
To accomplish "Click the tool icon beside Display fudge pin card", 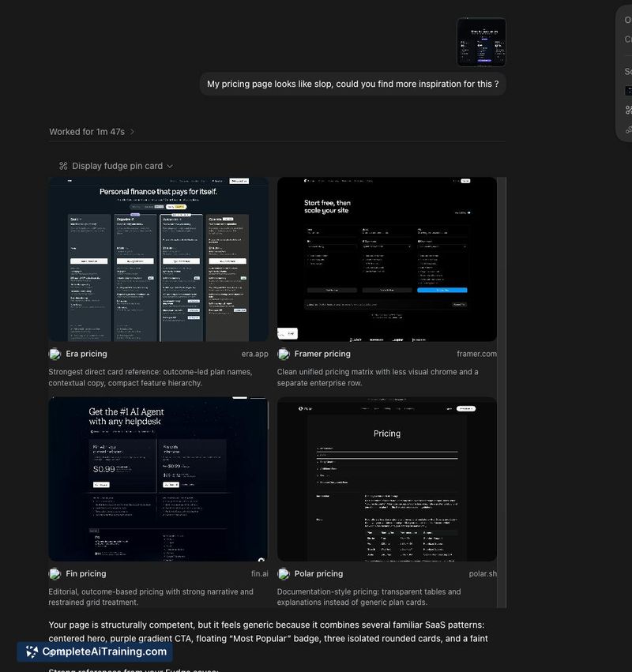I will pos(63,166).
